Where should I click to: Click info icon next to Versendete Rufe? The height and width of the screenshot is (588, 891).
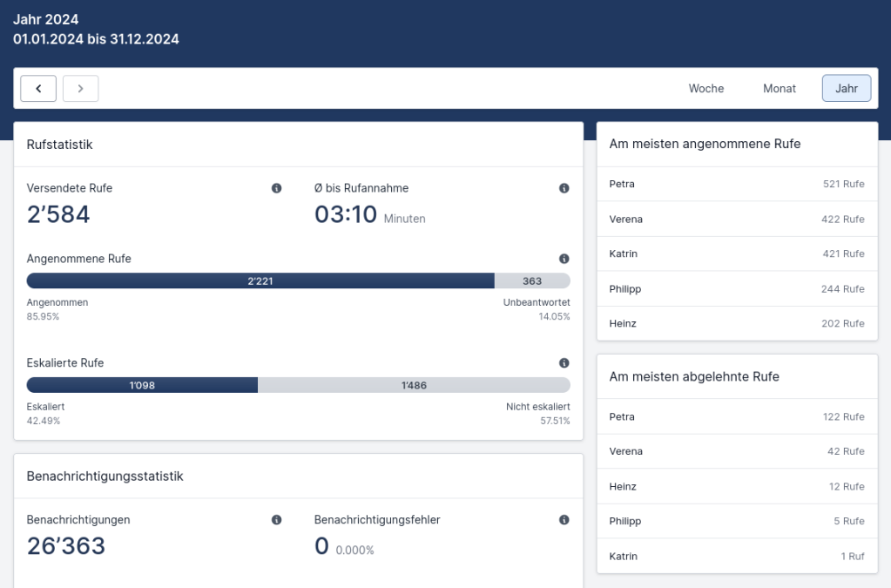(x=276, y=188)
